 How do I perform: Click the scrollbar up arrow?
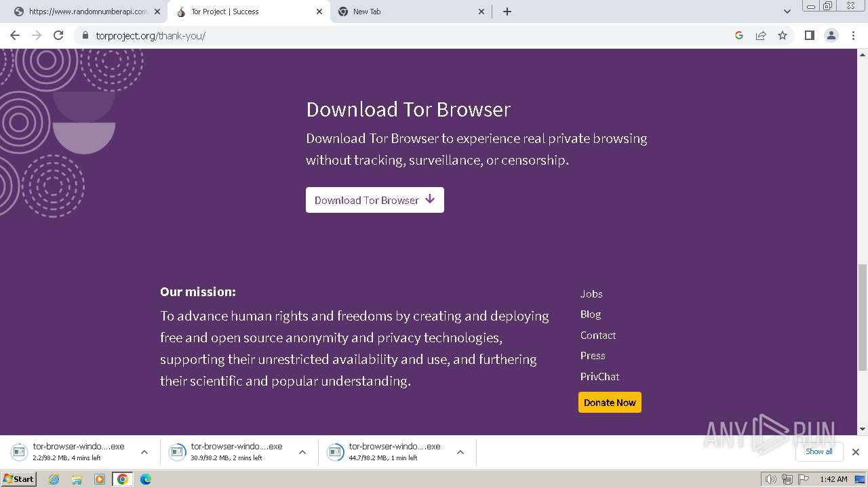pos(863,54)
